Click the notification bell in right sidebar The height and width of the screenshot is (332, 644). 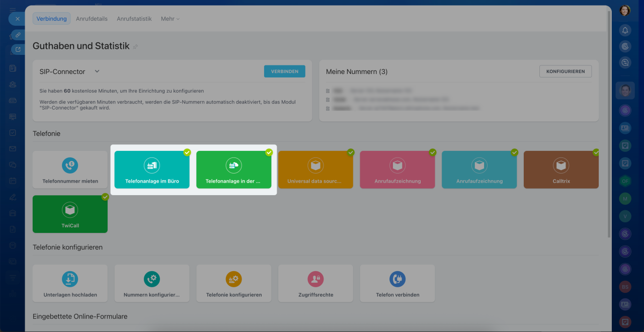[x=625, y=30]
